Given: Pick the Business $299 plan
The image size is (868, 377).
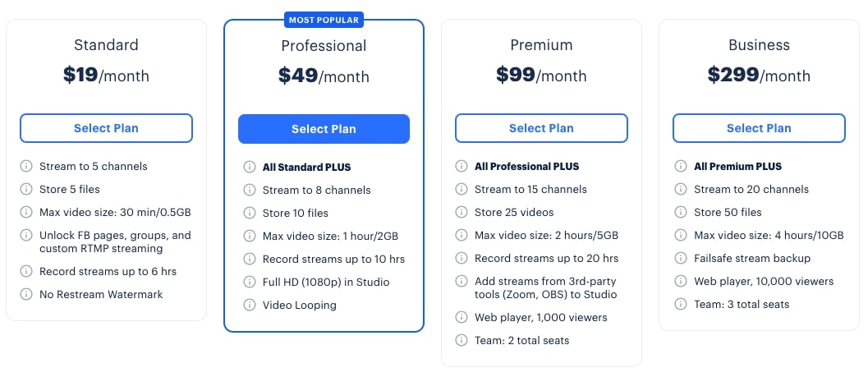Looking at the screenshot, I should point(759,128).
